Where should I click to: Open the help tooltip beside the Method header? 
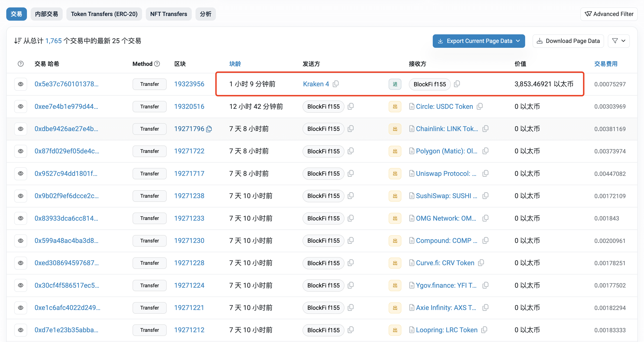click(157, 64)
